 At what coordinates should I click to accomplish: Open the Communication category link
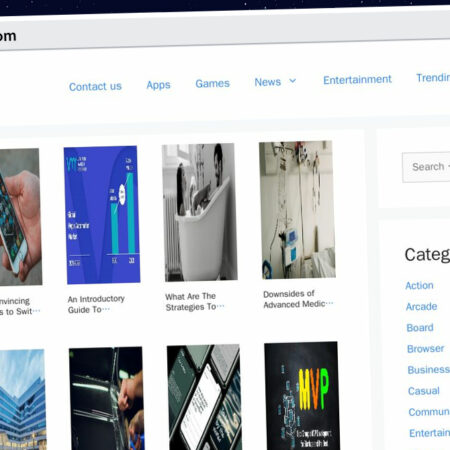click(x=429, y=412)
